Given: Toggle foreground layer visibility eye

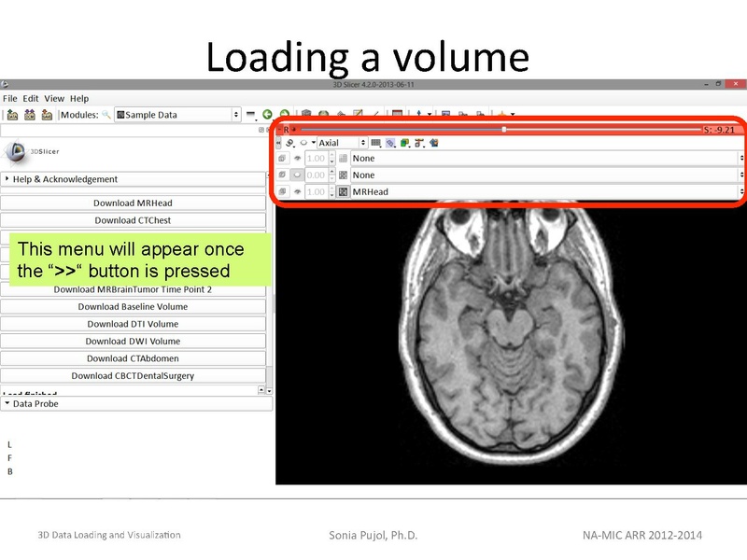Looking at the screenshot, I should 297,175.
